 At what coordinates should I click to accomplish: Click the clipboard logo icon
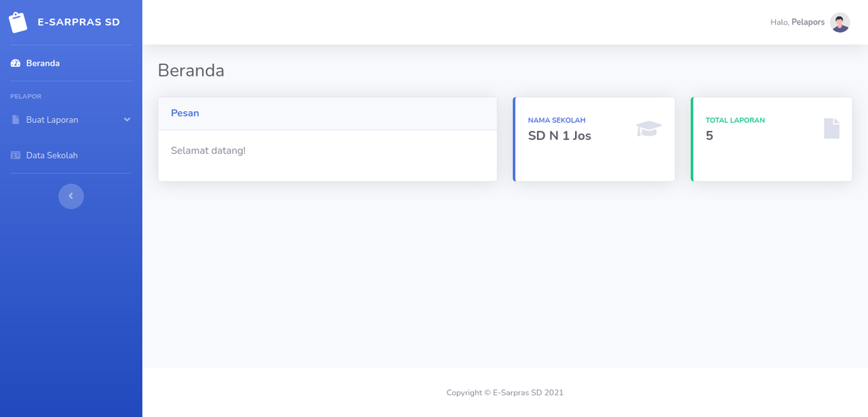tap(18, 22)
